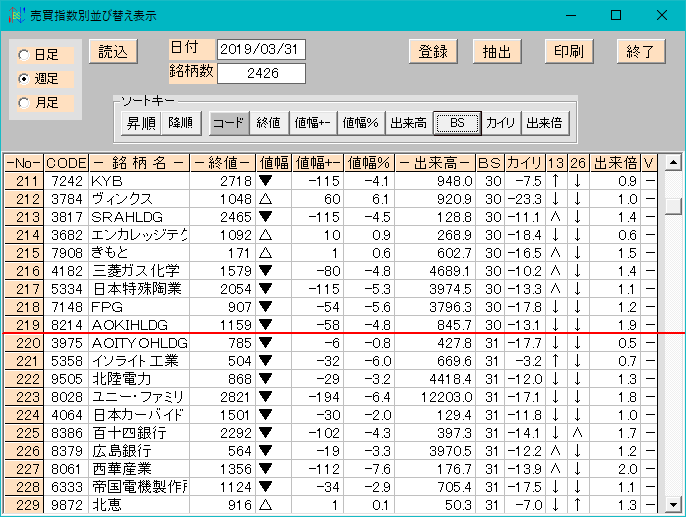The height and width of the screenshot is (517, 686).
Task: Click the 13 column header
Action: coord(556,163)
